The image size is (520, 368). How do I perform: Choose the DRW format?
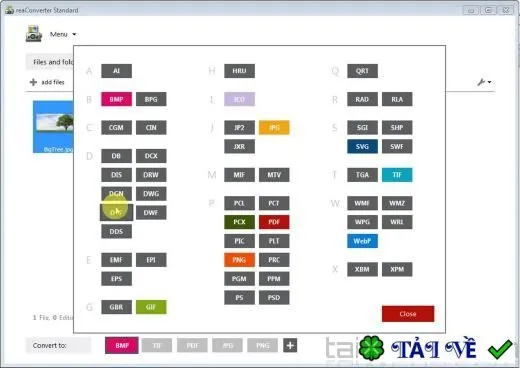(151, 175)
